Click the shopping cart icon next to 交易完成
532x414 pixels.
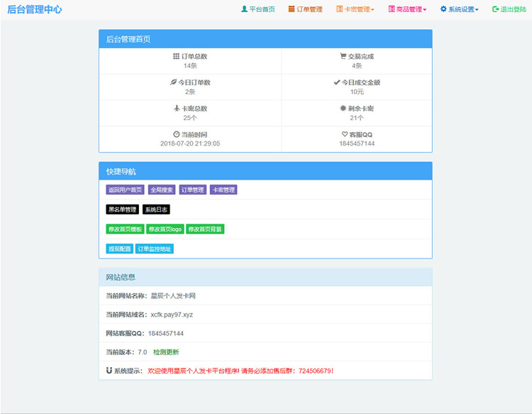pyautogui.click(x=343, y=56)
